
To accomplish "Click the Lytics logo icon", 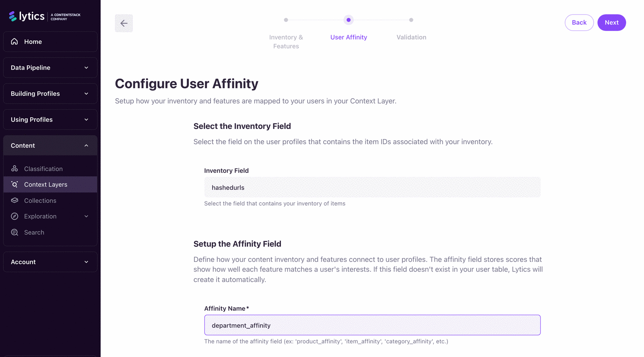I will pyautogui.click(x=13, y=16).
